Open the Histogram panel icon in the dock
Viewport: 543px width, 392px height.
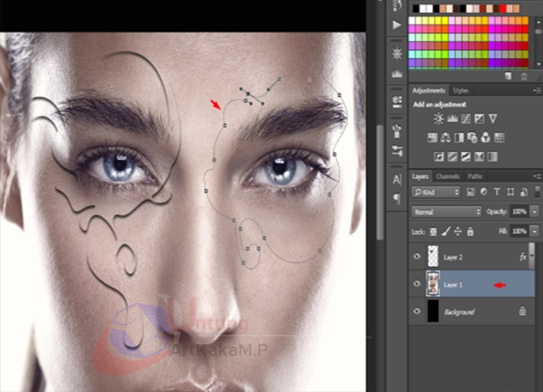[x=397, y=74]
